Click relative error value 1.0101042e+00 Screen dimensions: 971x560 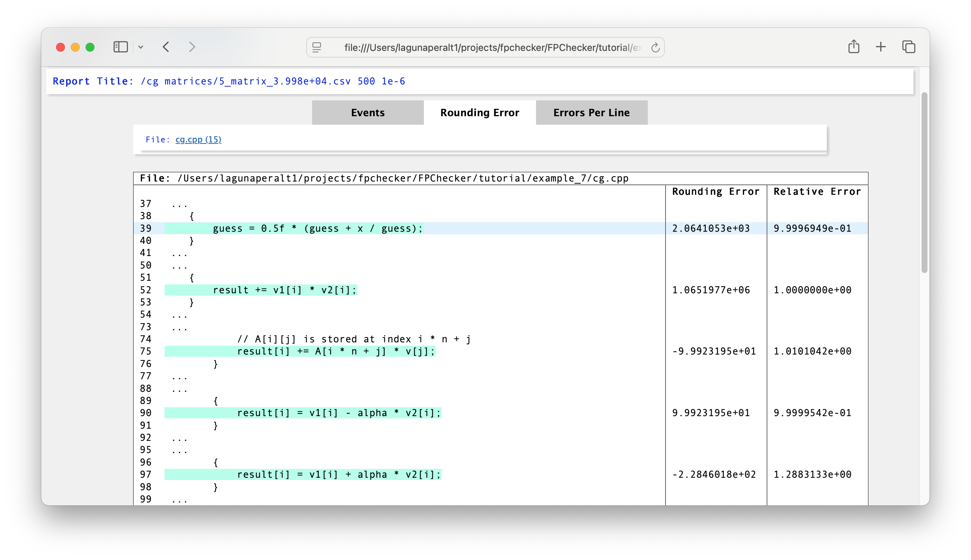[x=812, y=351]
